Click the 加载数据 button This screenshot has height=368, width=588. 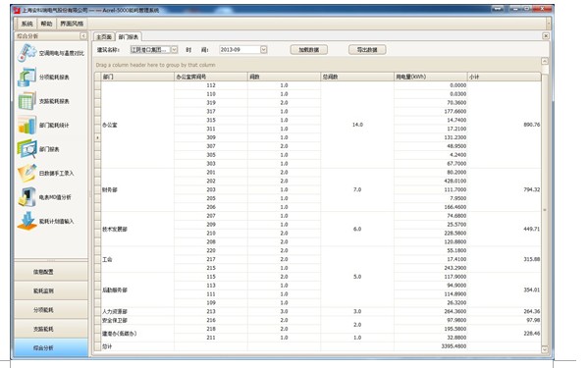(308, 49)
